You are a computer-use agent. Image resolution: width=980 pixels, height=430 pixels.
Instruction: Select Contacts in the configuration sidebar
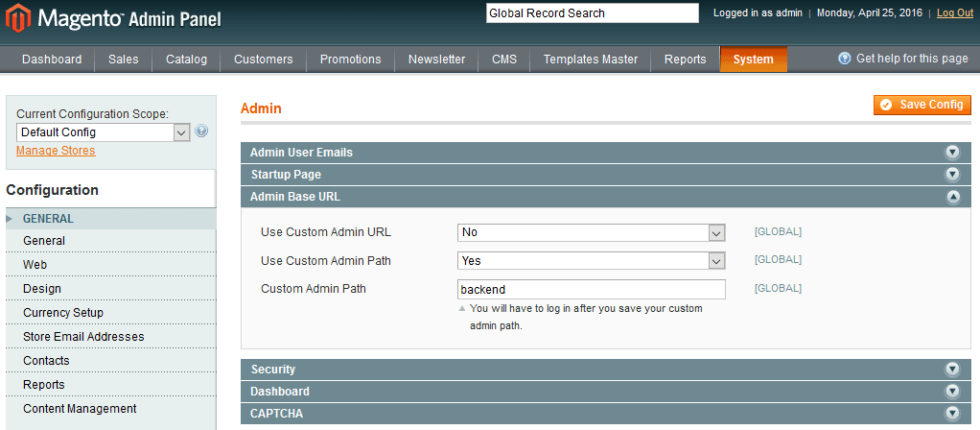[x=110, y=361]
